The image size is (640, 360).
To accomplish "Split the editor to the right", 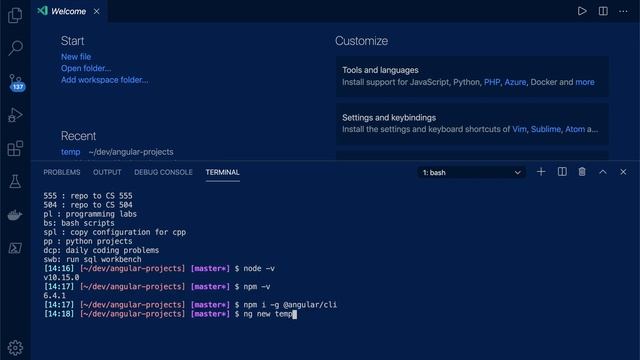I will 603,11.
